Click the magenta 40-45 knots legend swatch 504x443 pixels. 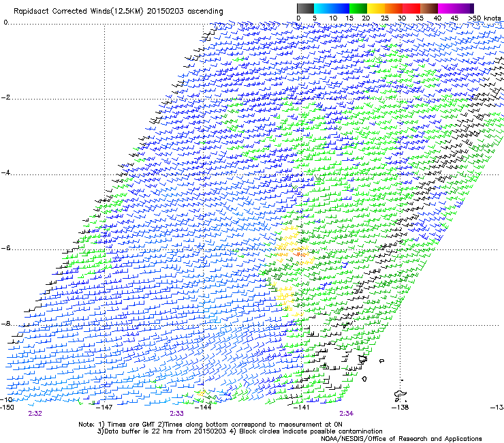coord(447,8)
